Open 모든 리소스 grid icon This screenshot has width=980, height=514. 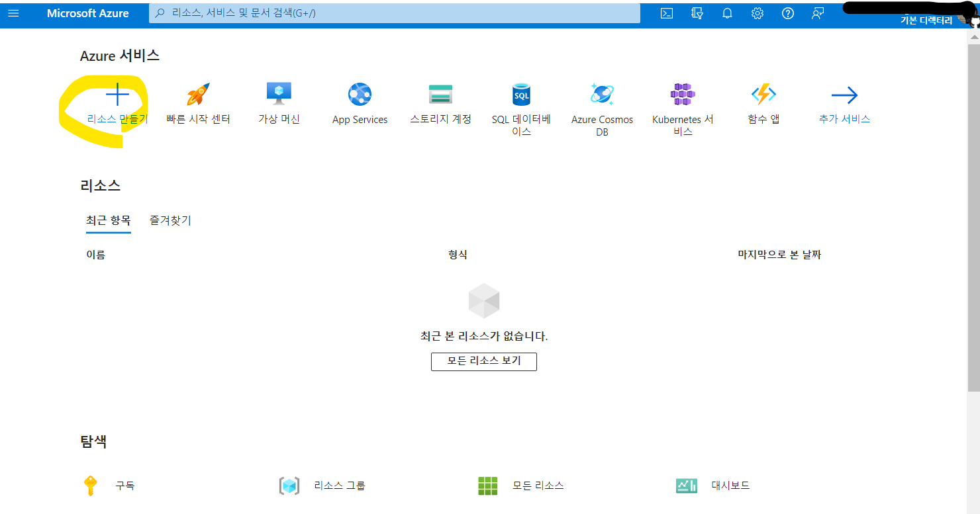click(487, 486)
